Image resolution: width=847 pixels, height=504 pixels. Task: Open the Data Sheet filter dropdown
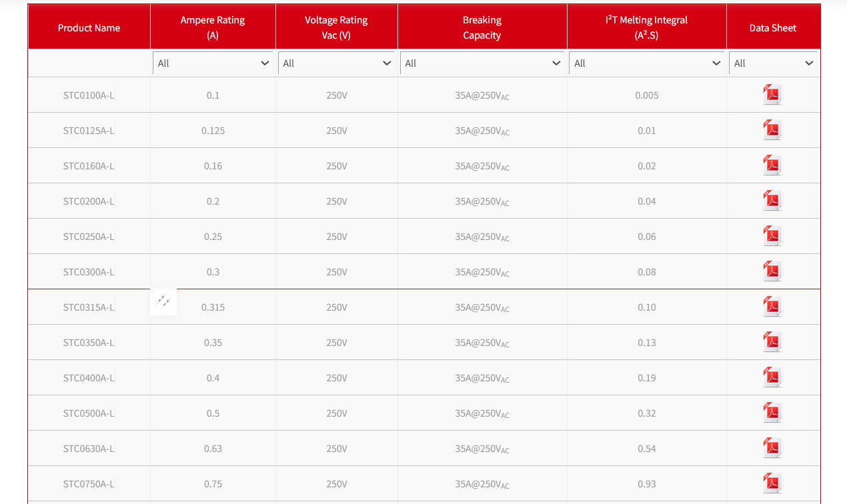click(773, 63)
